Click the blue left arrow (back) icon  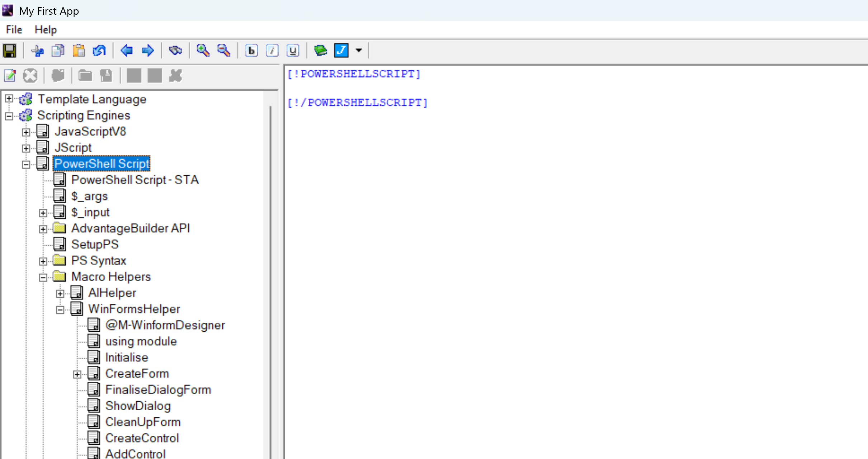(127, 51)
